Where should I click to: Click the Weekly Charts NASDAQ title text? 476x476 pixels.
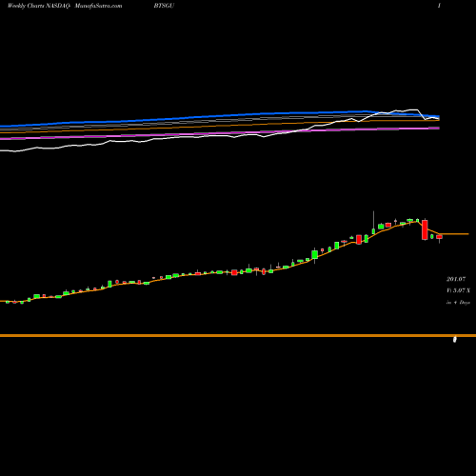point(39,6)
